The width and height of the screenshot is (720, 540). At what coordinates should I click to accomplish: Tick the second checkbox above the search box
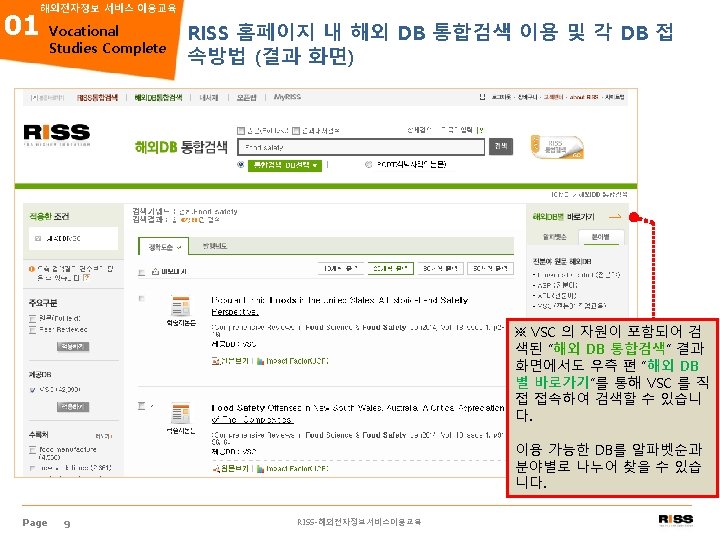click(x=296, y=131)
